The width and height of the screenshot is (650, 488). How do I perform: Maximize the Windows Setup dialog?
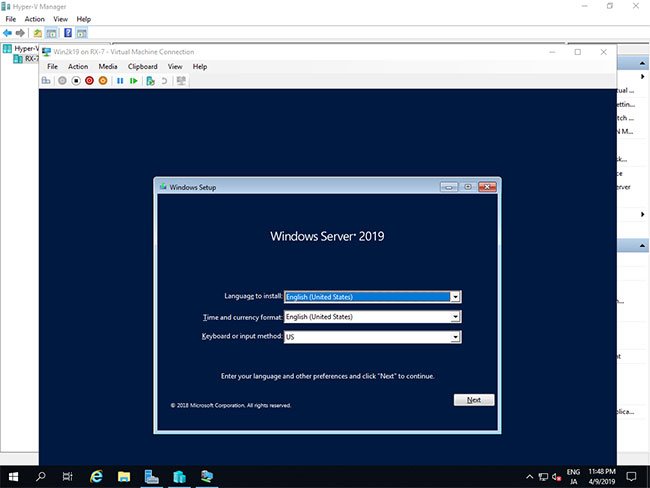coord(468,187)
